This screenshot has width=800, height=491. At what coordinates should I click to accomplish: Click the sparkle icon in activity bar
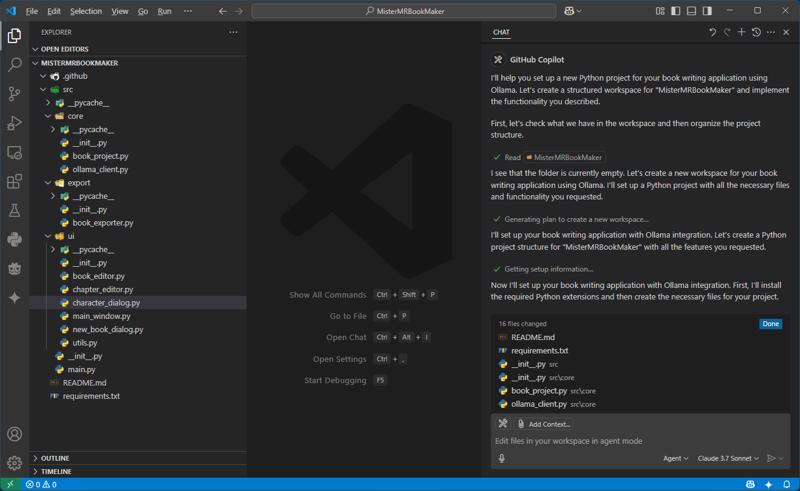pyautogui.click(x=14, y=298)
